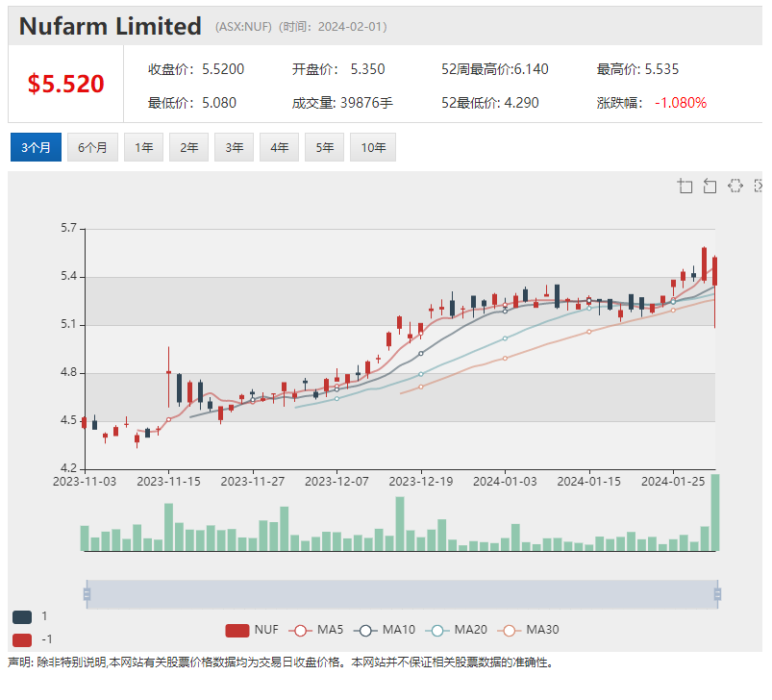Switch to the 3个月 period tab

36,147
